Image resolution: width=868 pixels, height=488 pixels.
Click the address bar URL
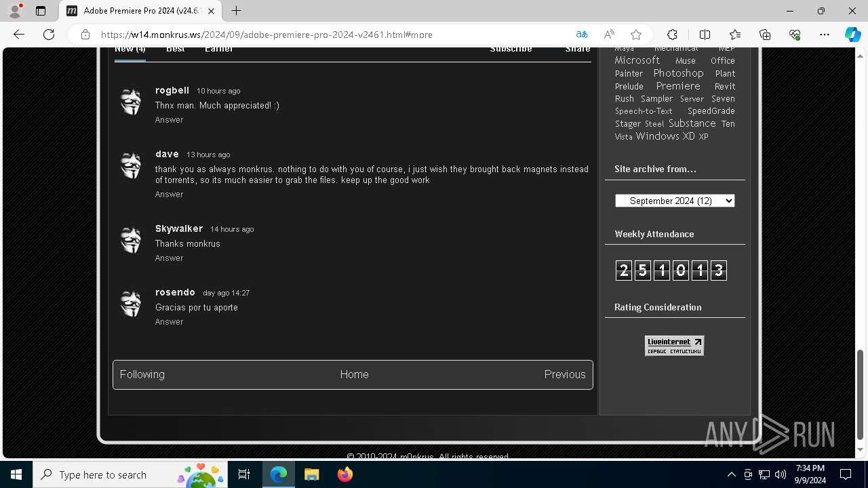pyautogui.click(x=267, y=35)
